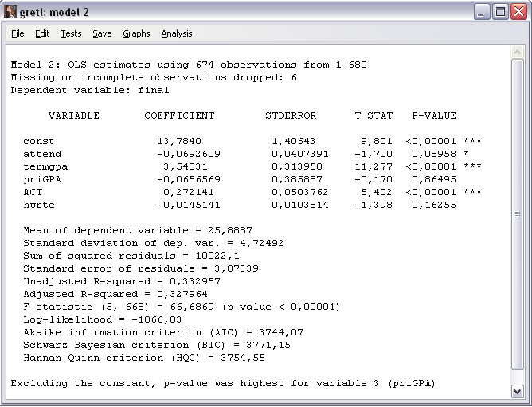
Task: Open the Edit menu
Action: point(42,33)
